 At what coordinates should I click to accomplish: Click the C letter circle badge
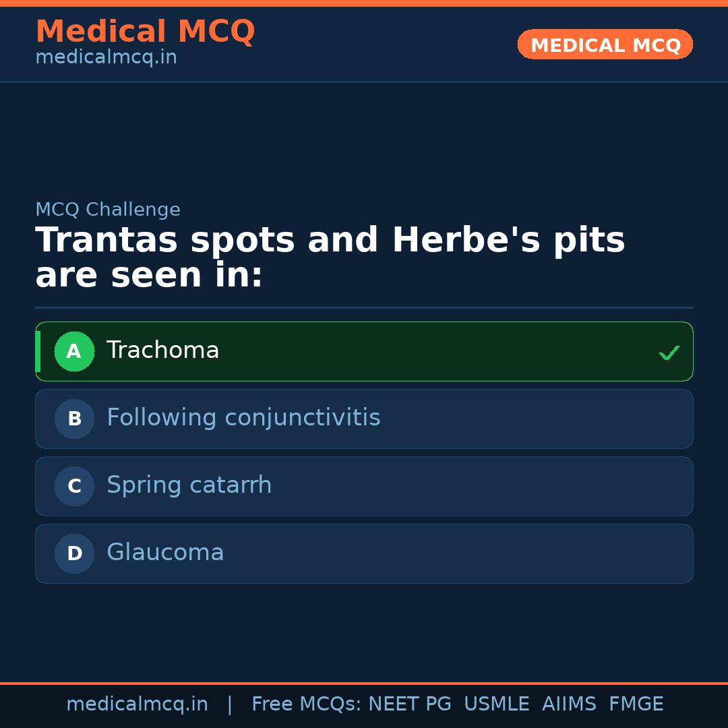(x=74, y=486)
